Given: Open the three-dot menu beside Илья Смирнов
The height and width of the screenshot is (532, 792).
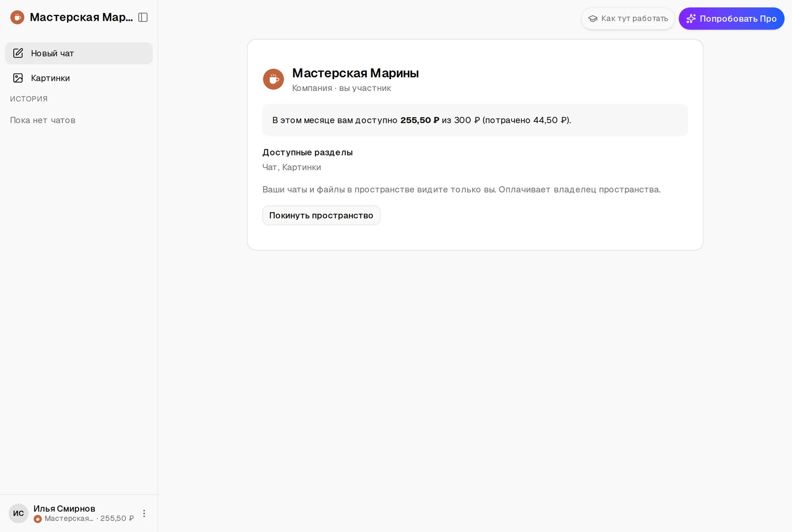Looking at the screenshot, I should pyautogui.click(x=144, y=514).
